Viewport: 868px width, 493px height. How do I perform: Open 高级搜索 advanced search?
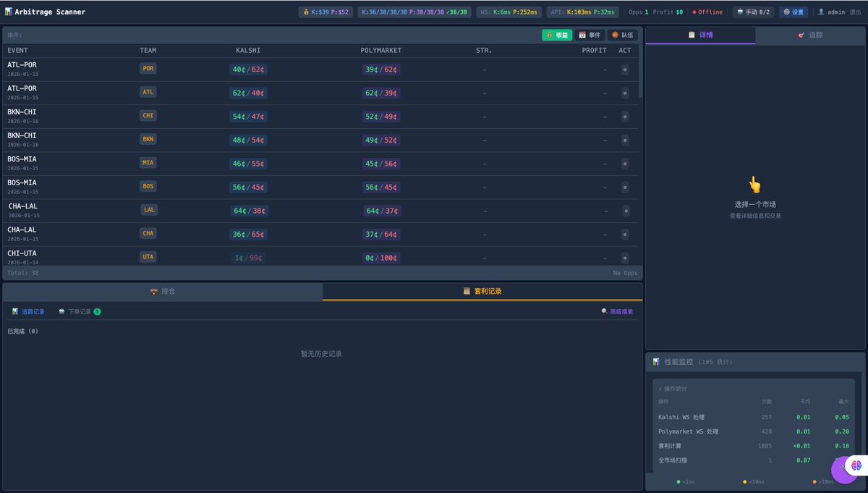pos(617,311)
